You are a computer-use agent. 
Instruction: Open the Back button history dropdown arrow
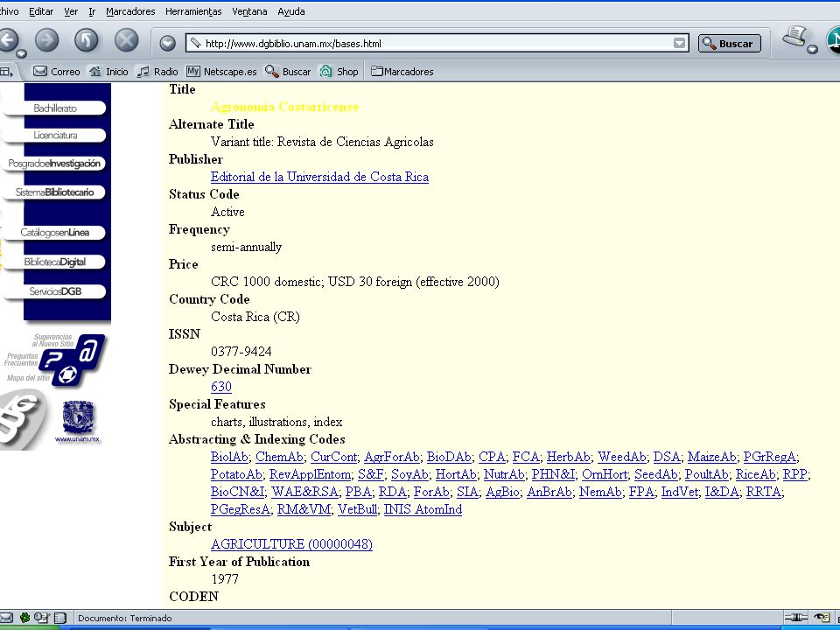(x=21, y=54)
